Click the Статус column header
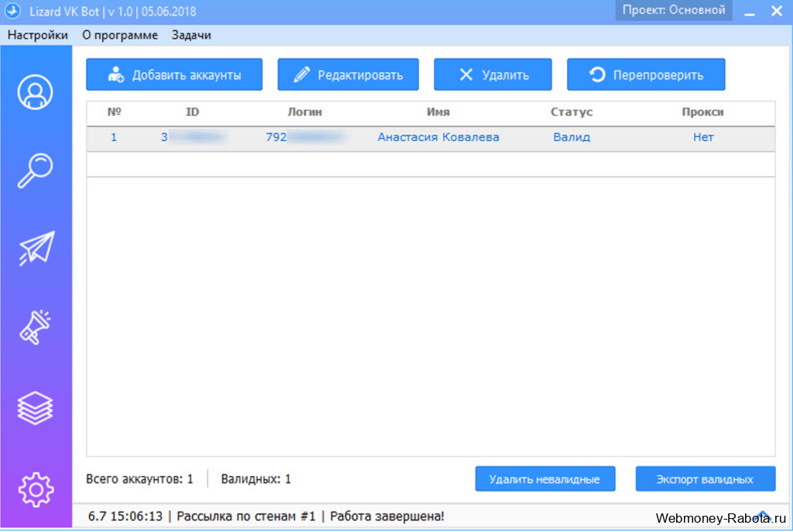The width and height of the screenshot is (793, 532). [x=572, y=112]
